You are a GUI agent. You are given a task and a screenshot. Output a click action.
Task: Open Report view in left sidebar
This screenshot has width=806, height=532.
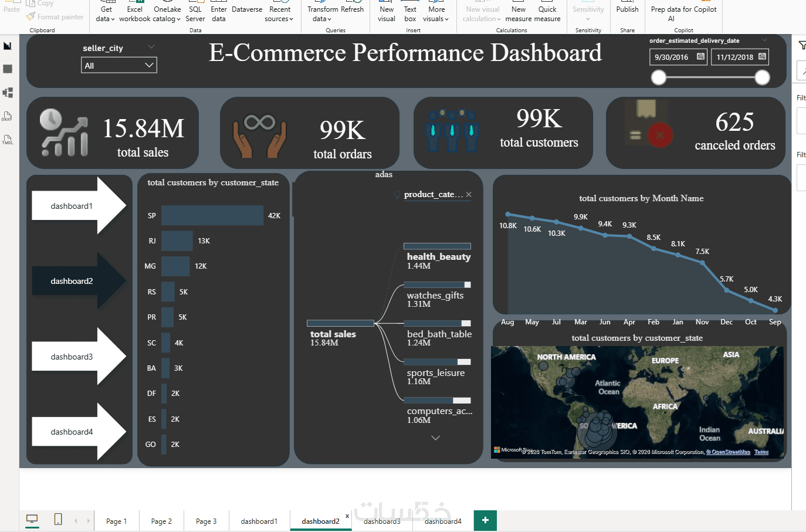[x=8, y=46]
